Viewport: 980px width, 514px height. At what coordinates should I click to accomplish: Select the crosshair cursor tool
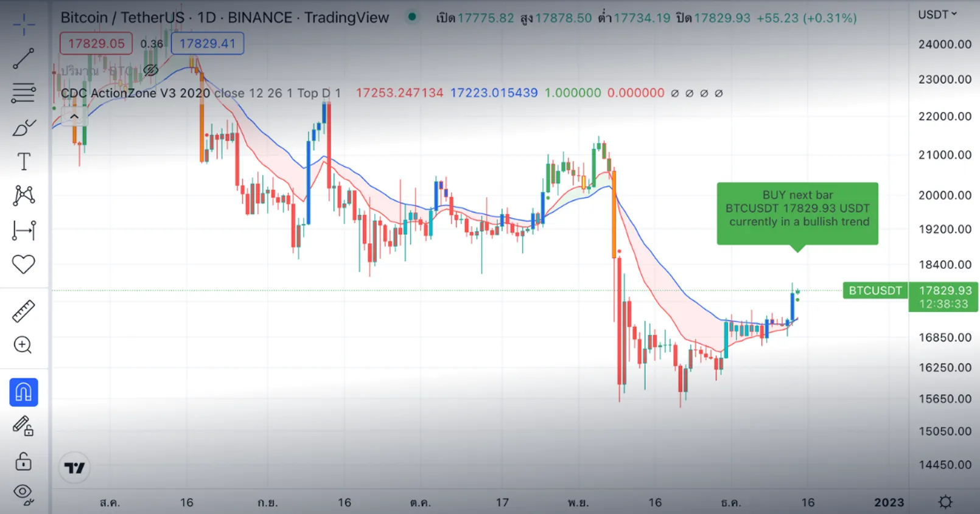[24, 26]
